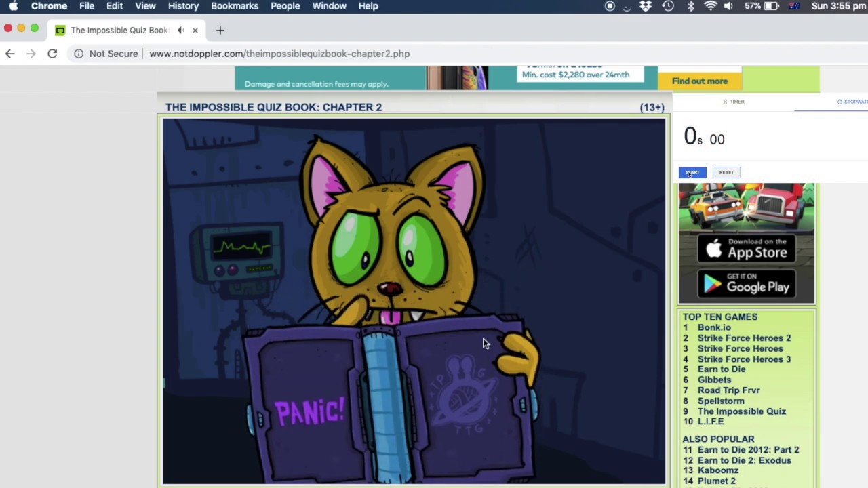The image size is (868, 488).
Task: Open the Plumet 2 link
Action: 717,481
